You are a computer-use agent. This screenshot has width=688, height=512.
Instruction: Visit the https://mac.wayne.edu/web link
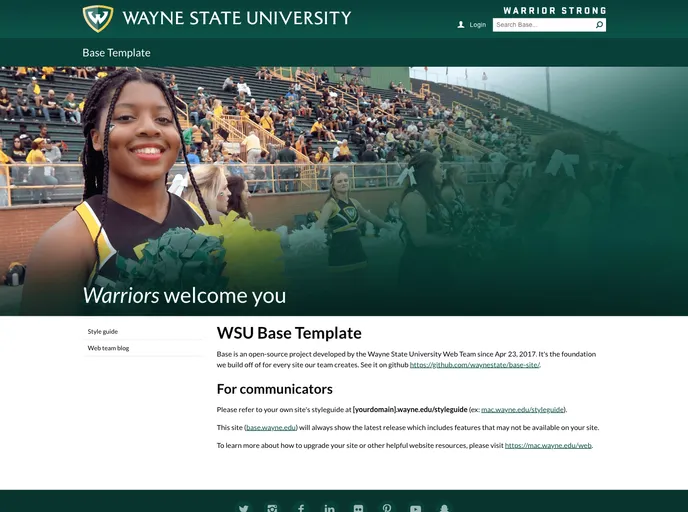pos(548,445)
